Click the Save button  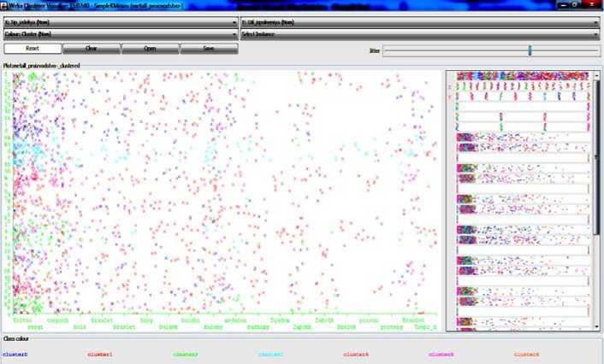tap(209, 49)
